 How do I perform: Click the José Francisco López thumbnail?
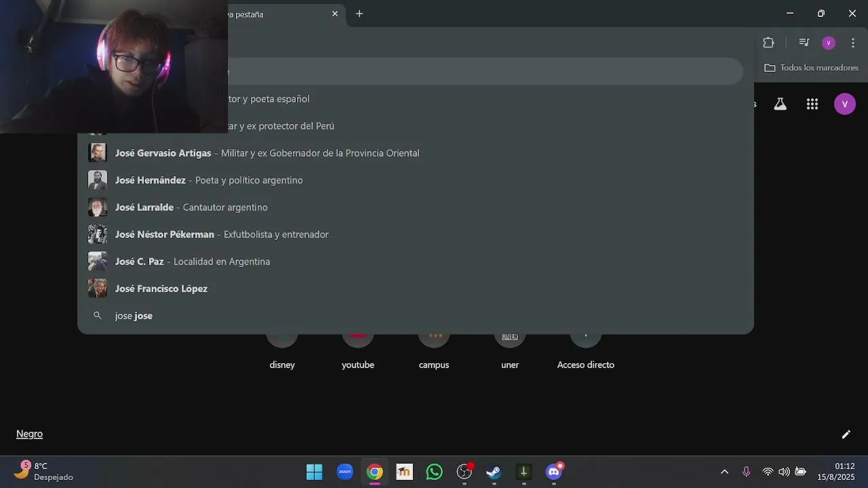tap(98, 288)
